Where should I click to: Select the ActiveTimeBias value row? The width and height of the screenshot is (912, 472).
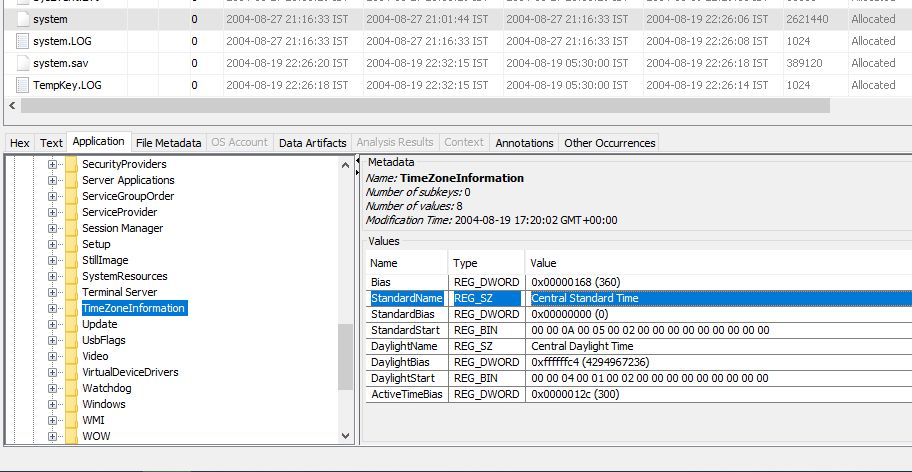click(x=639, y=394)
